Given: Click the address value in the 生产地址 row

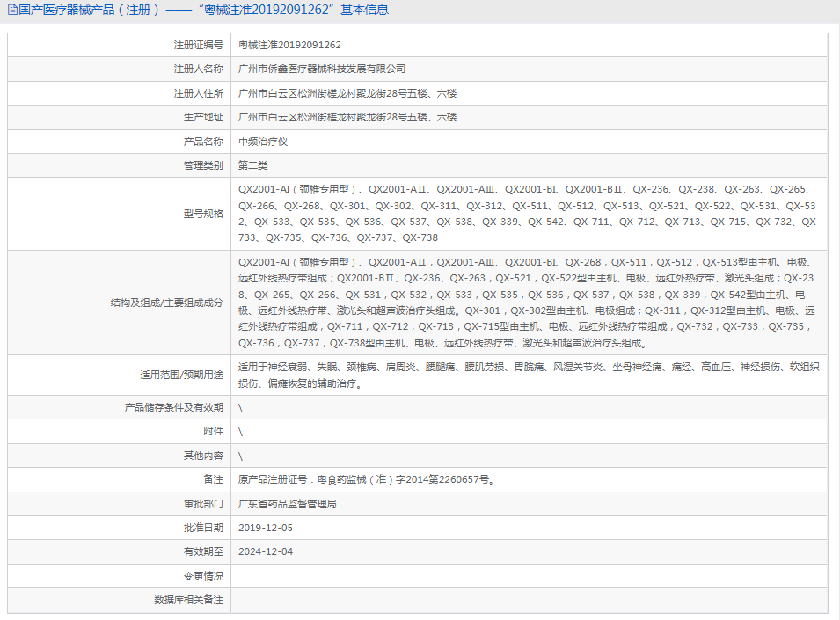Looking at the screenshot, I should point(347,117).
